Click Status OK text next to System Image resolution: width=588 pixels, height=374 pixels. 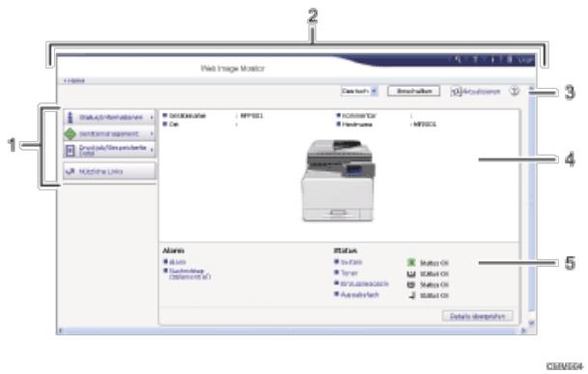coord(434,263)
